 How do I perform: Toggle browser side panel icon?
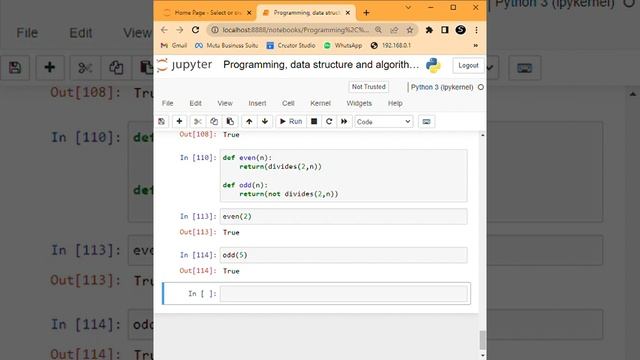pyautogui.click(x=444, y=30)
